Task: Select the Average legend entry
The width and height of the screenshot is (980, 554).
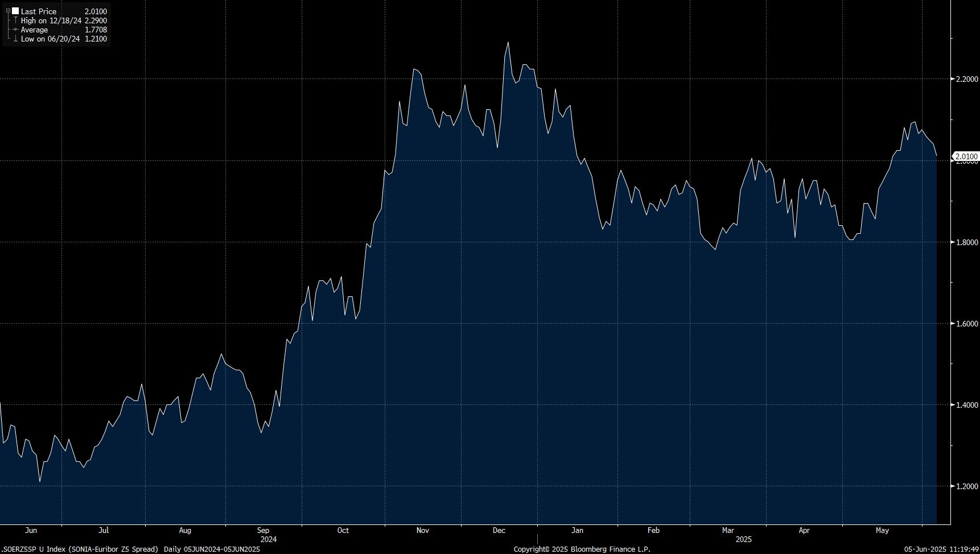Action: click(x=34, y=30)
